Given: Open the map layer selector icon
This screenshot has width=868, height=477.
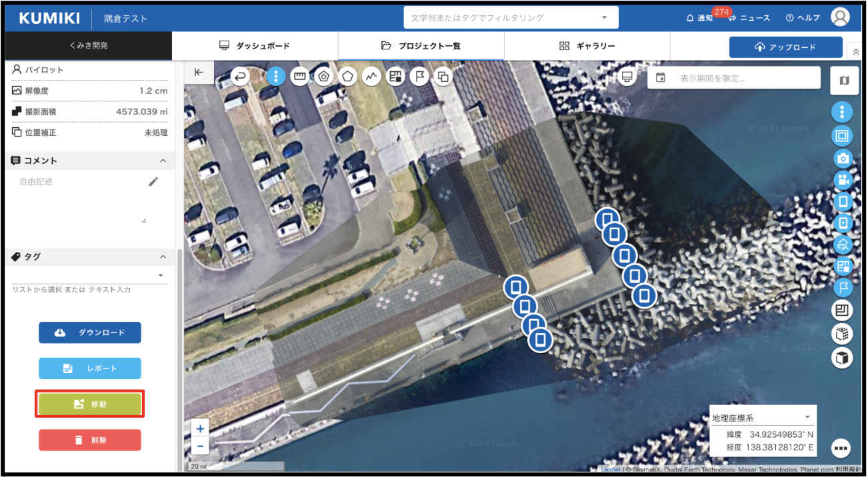Looking at the screenshot, I should point(844,81).
